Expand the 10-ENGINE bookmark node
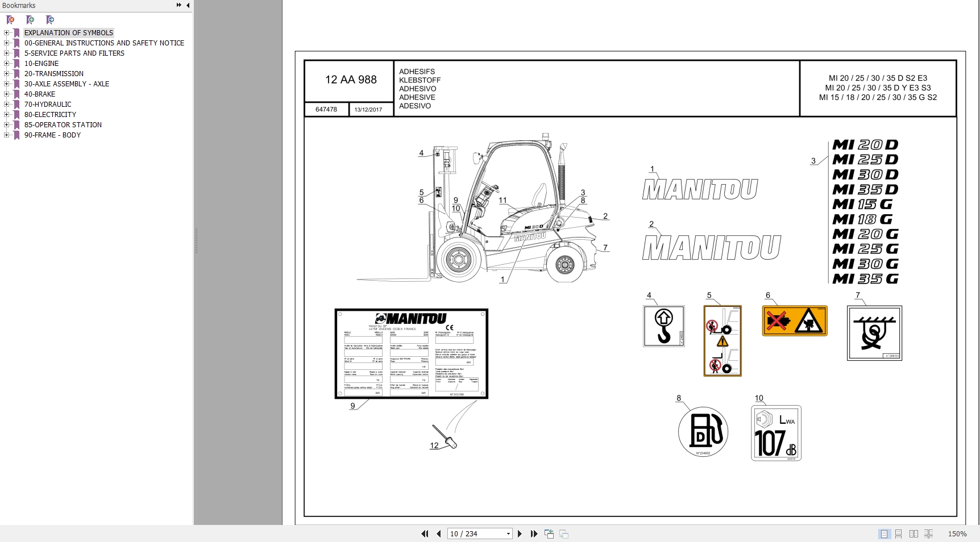This screenshot has height=542, width=980. click(x=6, y=63)
